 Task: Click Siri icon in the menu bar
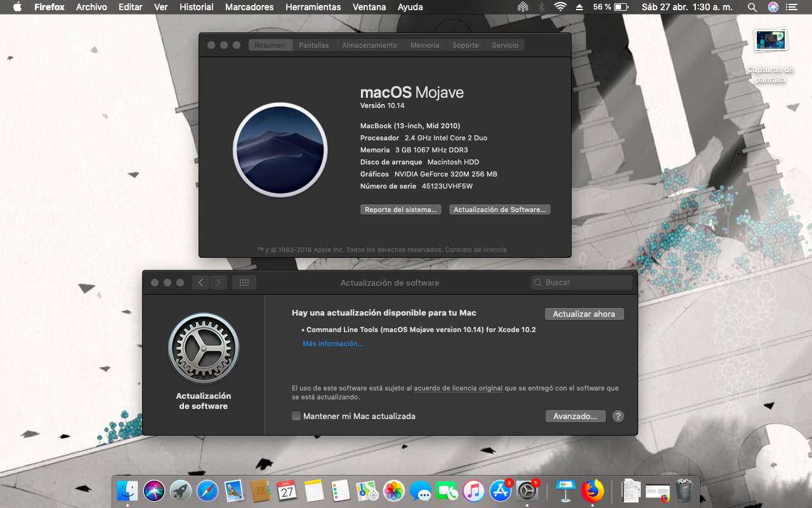773,7
